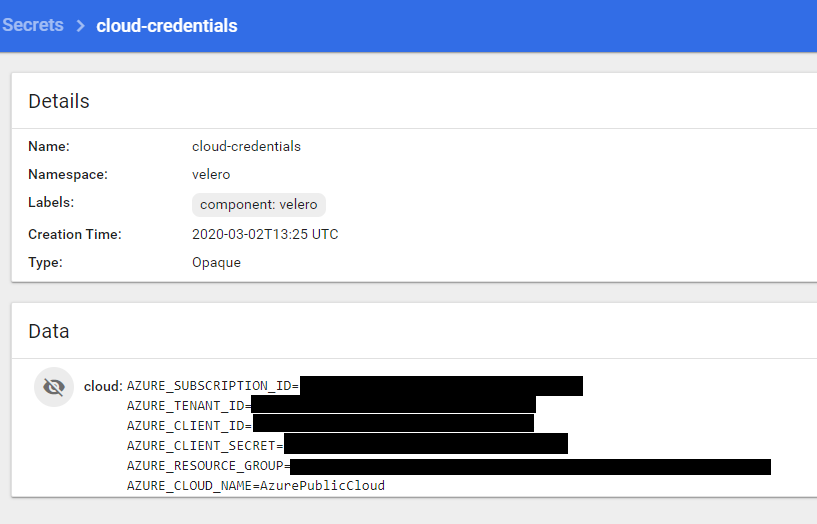Click the cloud-credentials name value in Details
This screenshot has width=817, height=524.
(x=246, y=146)
